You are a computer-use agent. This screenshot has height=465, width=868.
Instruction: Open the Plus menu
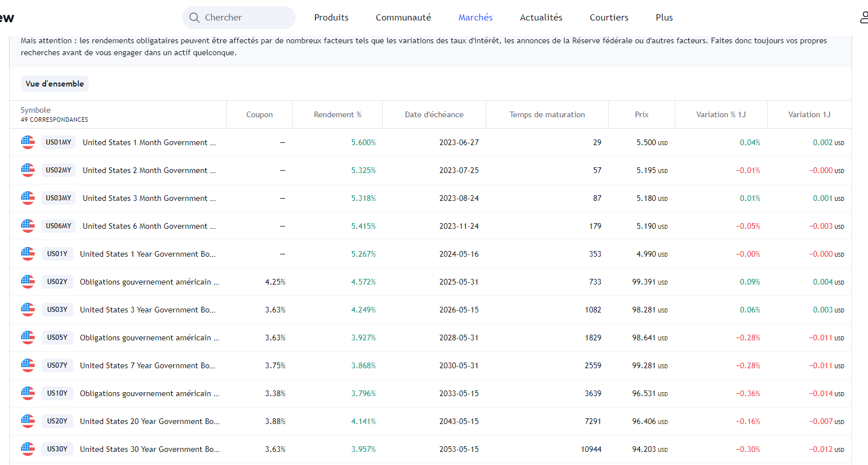pos(664,18)
